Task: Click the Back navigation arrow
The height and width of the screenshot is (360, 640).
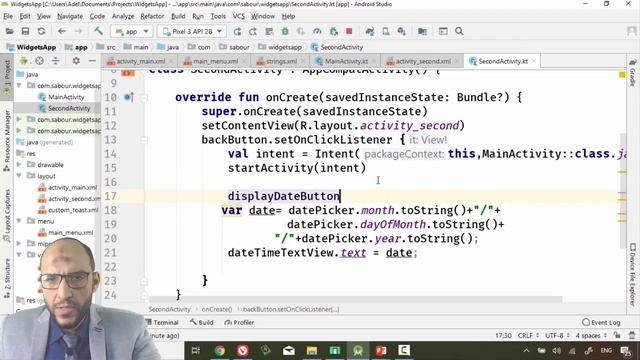Action: tap(62, 31)
